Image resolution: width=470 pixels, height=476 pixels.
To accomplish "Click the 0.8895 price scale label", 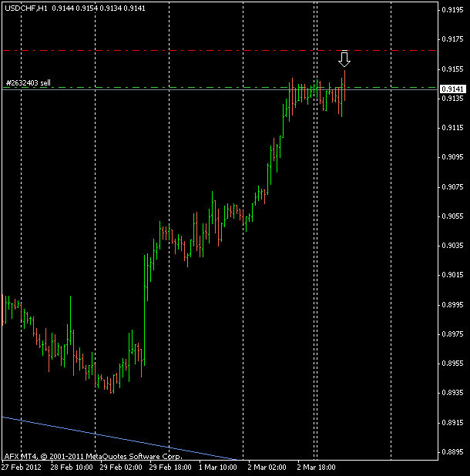I will [453, 452].
